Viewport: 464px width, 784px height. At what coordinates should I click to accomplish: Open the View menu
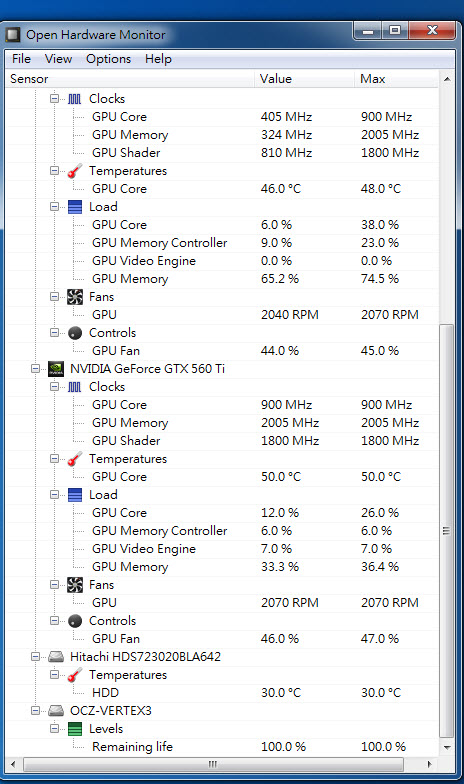pos(58,59)
